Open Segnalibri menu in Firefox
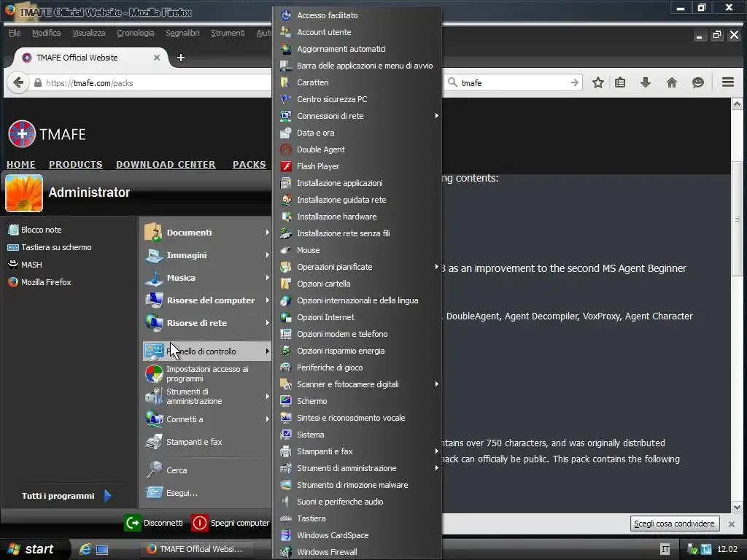Image resolution: width=747 pixels, height=560 pixels. tap(182, 33)
